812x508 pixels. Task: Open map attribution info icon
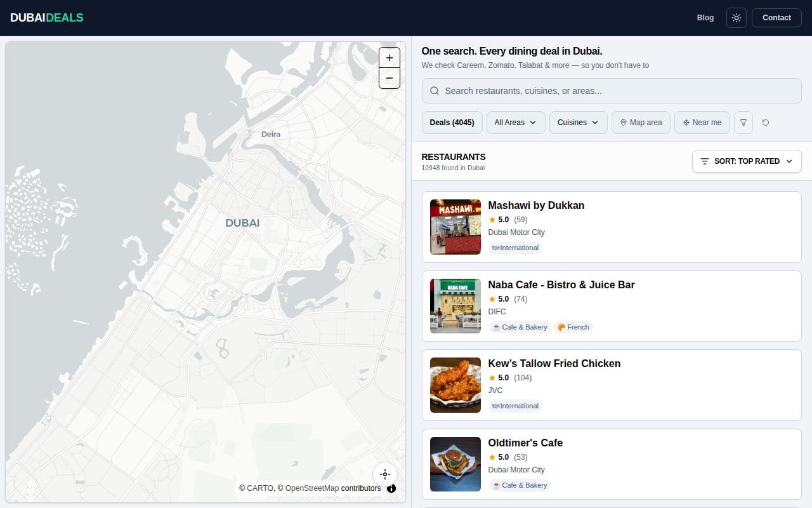[391, 488]
